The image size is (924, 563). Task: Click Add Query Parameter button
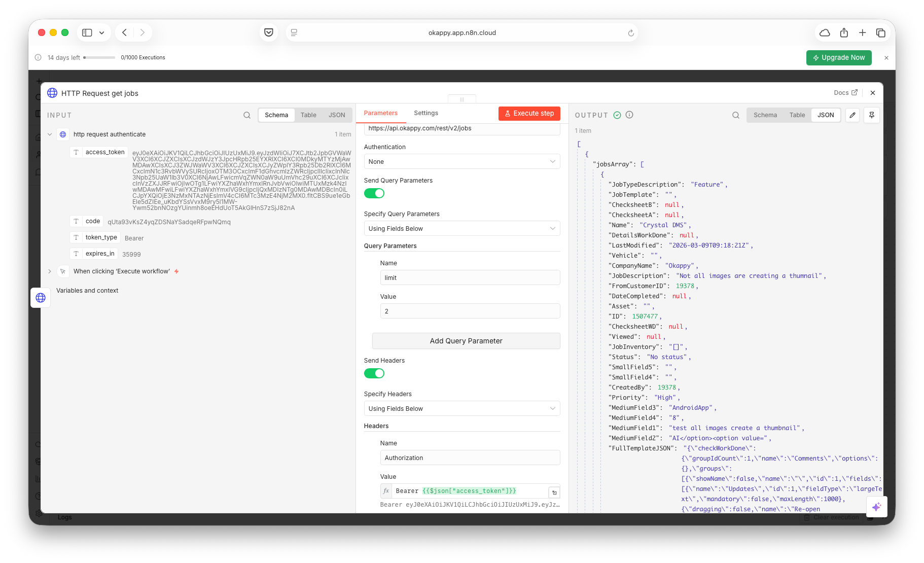[x=466, y=341]
